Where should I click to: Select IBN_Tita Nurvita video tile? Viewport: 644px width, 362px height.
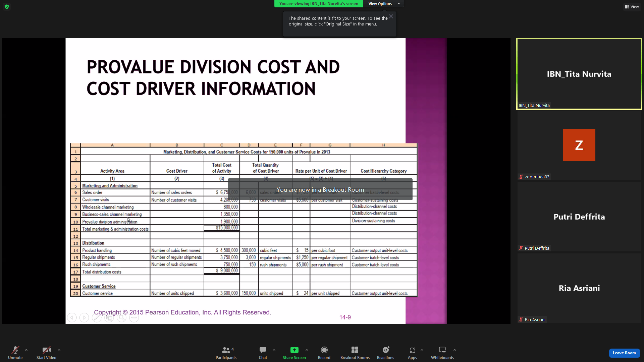coord(579,74)
